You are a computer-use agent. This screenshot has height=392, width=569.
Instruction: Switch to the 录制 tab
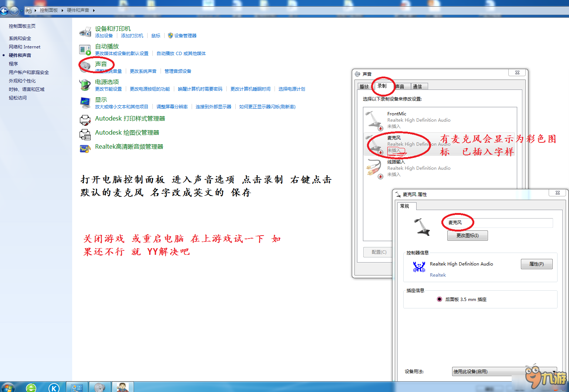tap(382, 86)
